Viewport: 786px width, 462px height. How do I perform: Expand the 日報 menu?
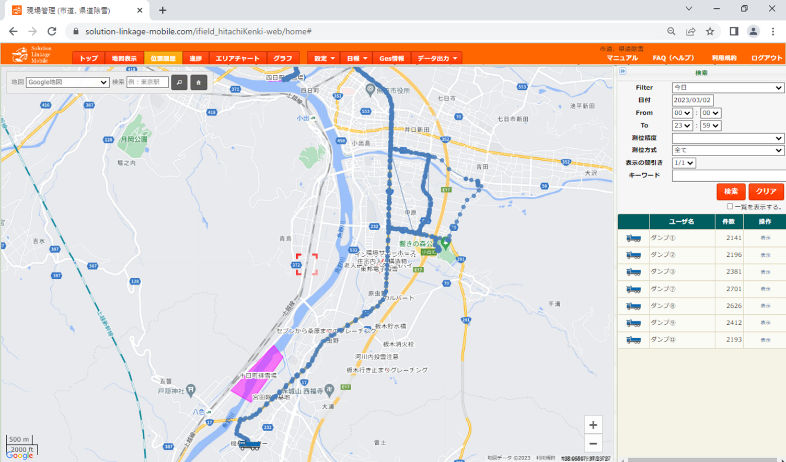tap(356, 58)
